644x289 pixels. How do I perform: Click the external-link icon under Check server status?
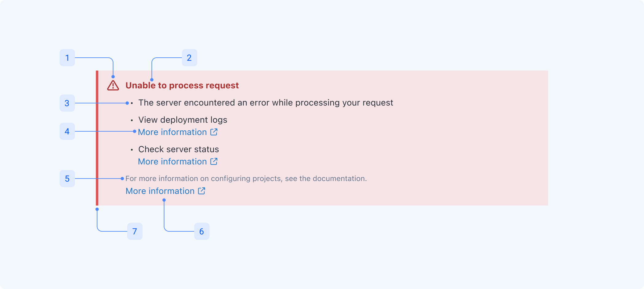[x=214, y=161]
